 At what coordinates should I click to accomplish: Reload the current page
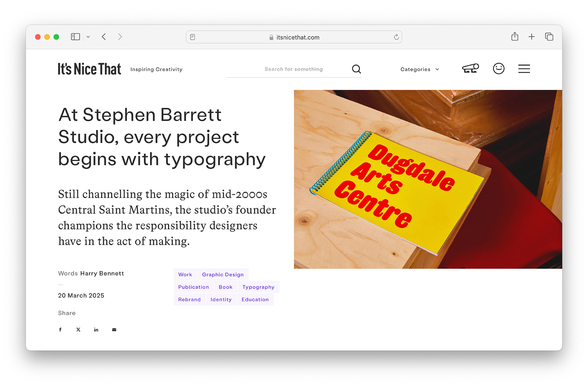(396, 37)
